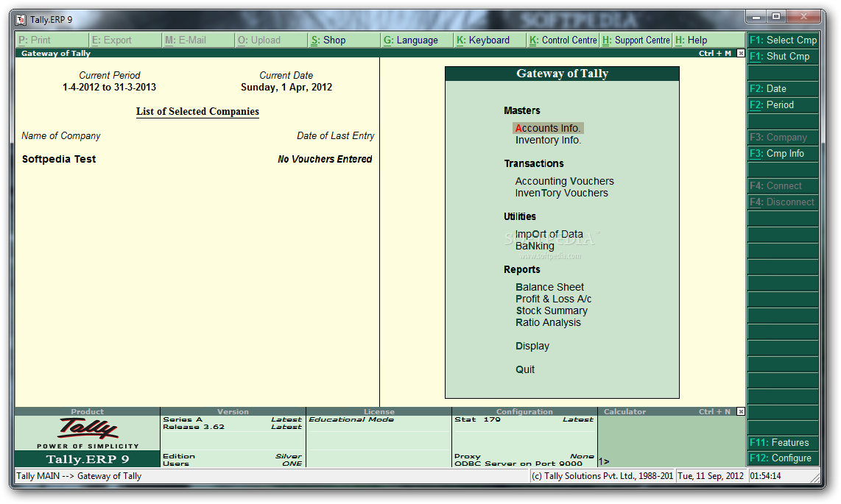Screen dimensions: 841x504
Task: Quit Tally via the Gateway menu
Action: (525, 369)
